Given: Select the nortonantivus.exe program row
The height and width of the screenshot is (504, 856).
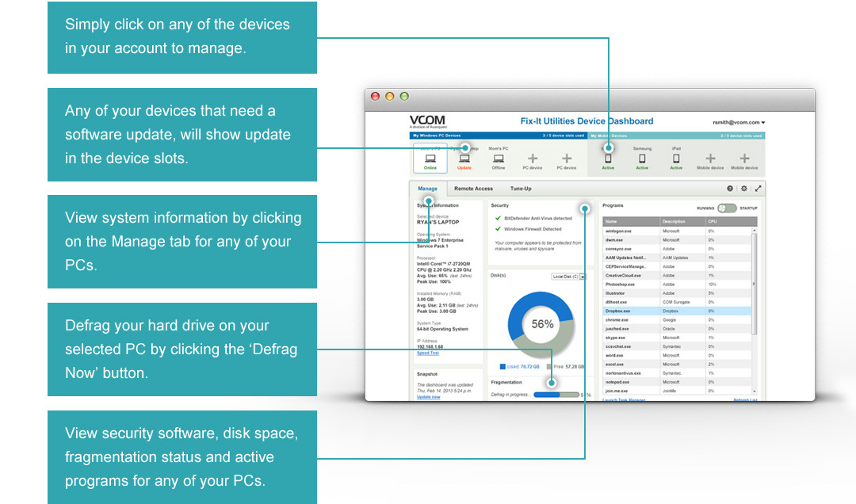Looking at the screenshot, I should [x=677, y=373].
